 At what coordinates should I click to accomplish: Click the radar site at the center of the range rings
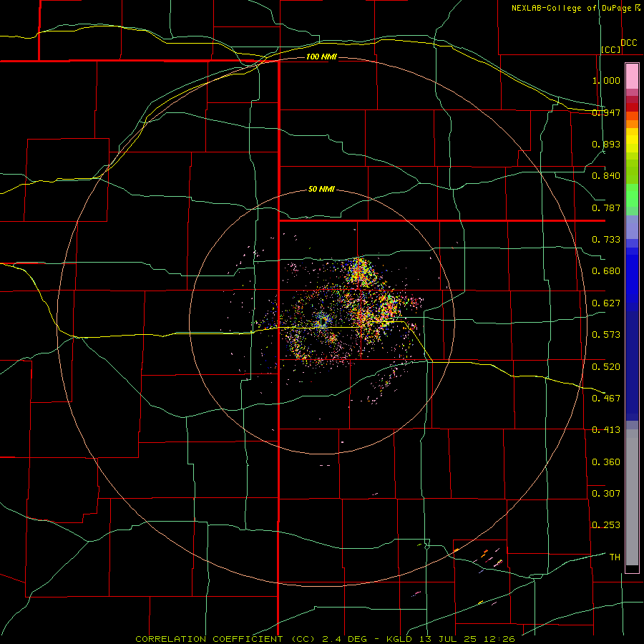click(x=322, y=321)
